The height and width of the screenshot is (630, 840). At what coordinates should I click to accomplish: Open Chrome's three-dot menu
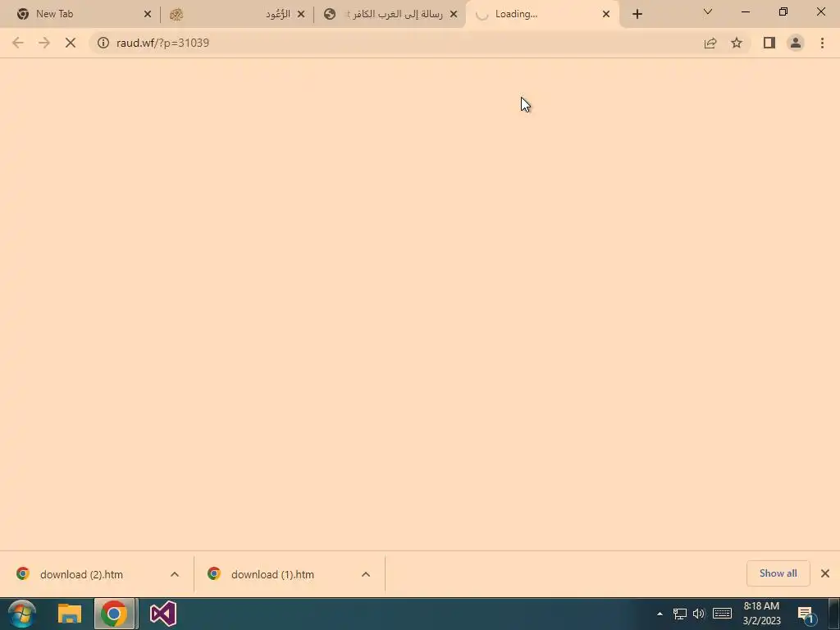click(822, 43)
